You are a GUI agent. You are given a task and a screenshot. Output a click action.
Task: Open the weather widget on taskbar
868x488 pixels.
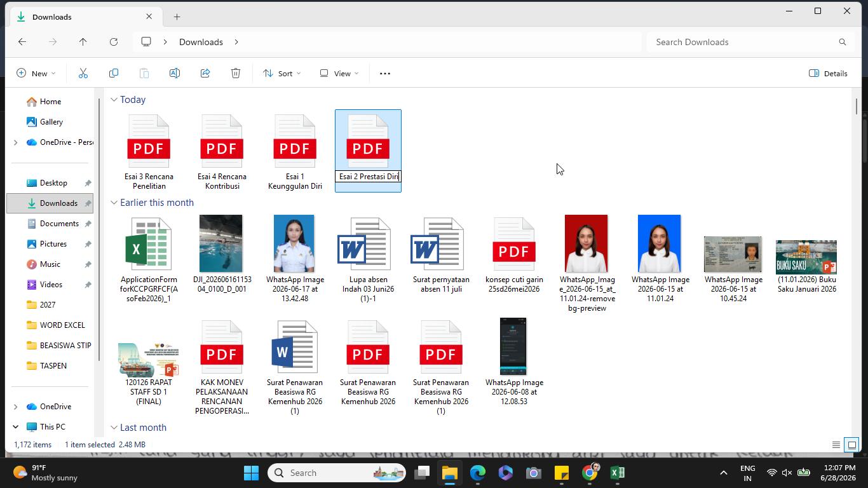46,473
